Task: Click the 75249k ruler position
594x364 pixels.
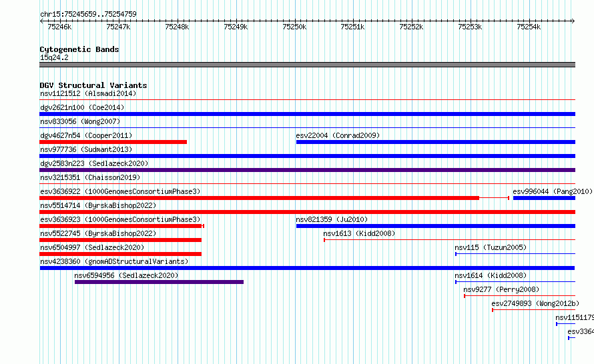Action: pyautogui.click(x=236, y=27)
